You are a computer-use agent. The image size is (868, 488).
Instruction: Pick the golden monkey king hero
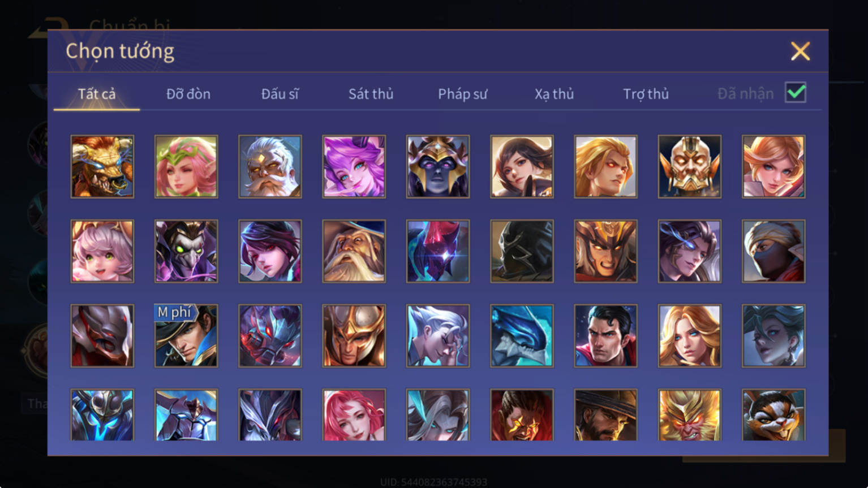tap(689, 416)
